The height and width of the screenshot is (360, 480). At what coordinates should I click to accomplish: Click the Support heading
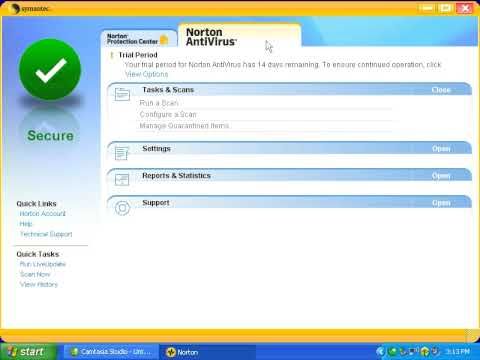tap(156, 203)
